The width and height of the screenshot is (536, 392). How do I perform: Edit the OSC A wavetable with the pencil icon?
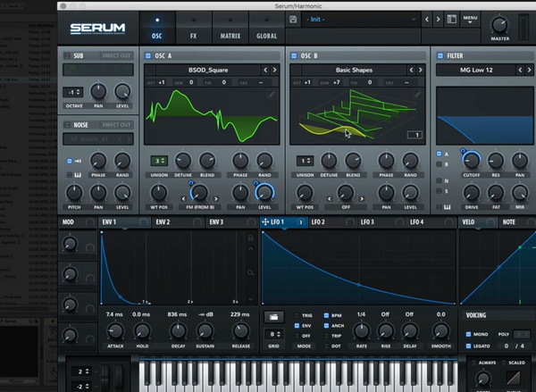272,95
